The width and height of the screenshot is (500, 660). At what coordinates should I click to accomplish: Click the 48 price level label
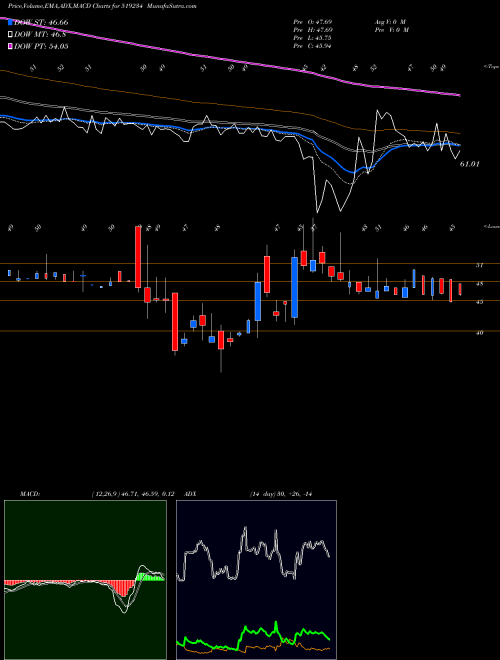480,284
